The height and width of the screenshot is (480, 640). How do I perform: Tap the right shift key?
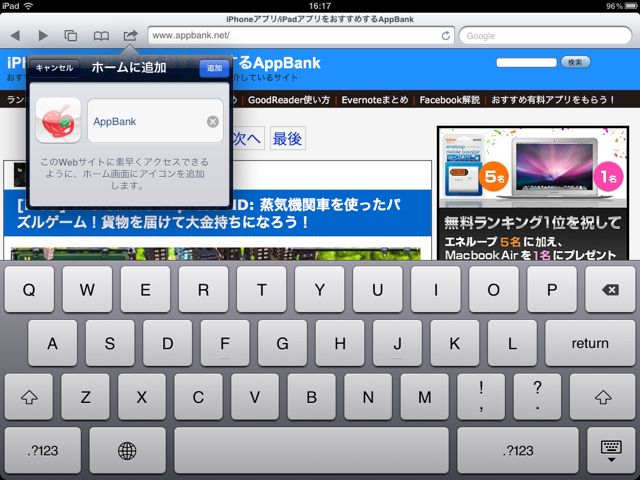click(603, 397)
